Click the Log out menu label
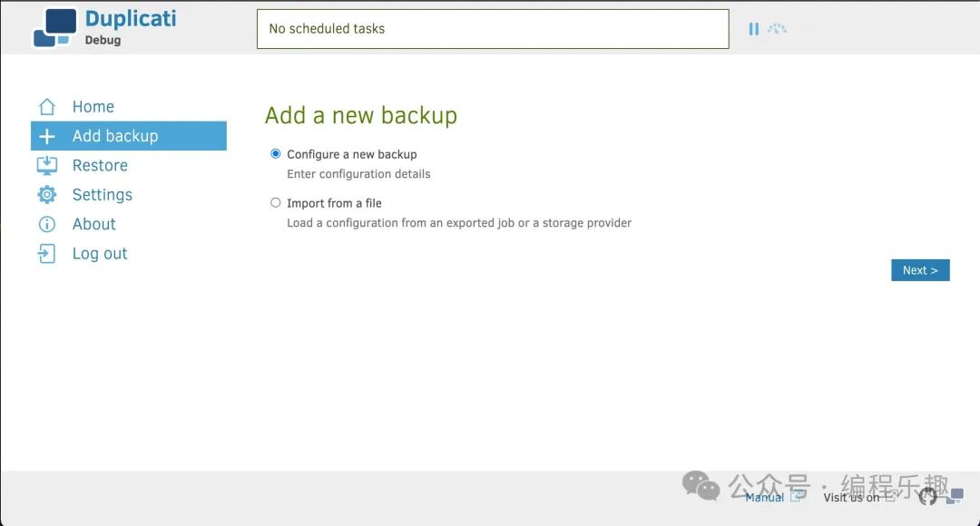Screen dimensions: 980x526 (x=100, y=254)
